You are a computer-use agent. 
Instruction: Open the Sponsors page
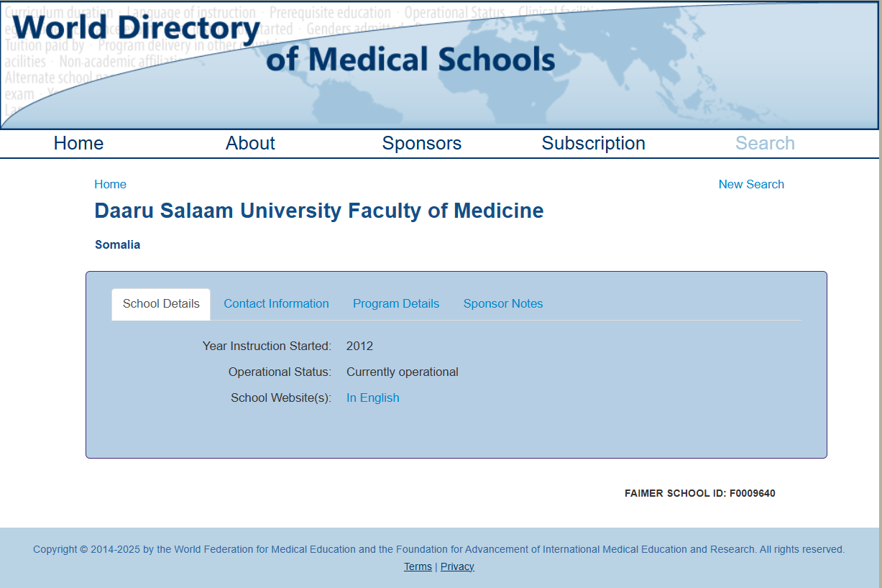click(x=422, y=143)
